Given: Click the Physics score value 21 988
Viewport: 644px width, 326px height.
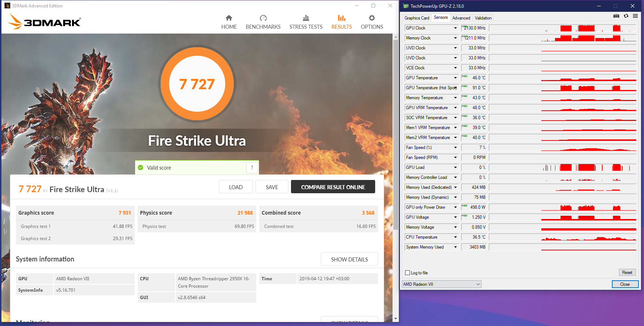Looking at the screenshot, I should pos(245,213).
